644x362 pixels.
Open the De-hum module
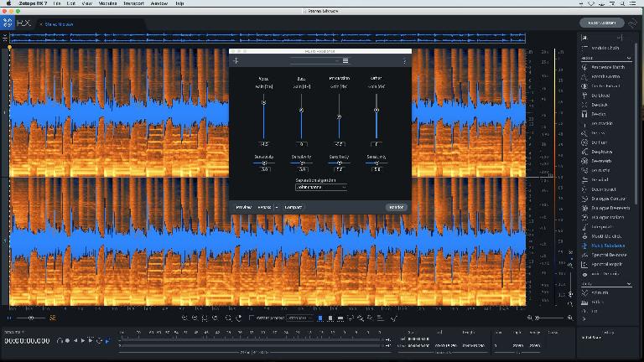[595, 142]
